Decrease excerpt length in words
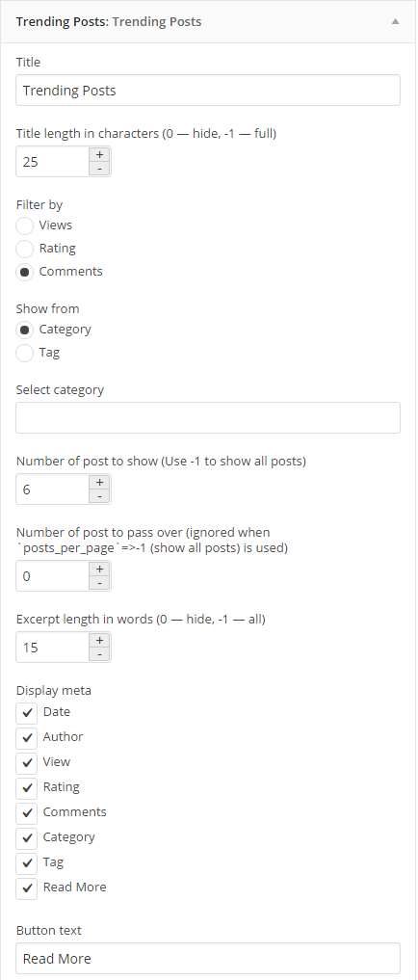The width and height of the screenshot is (418, 980). (x=99, y=653)
